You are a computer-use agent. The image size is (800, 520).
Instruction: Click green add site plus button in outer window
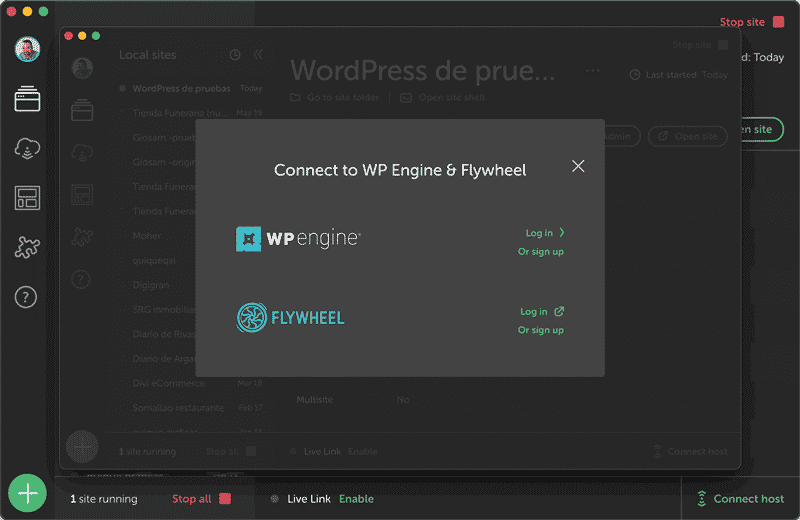tap(27, 493)
